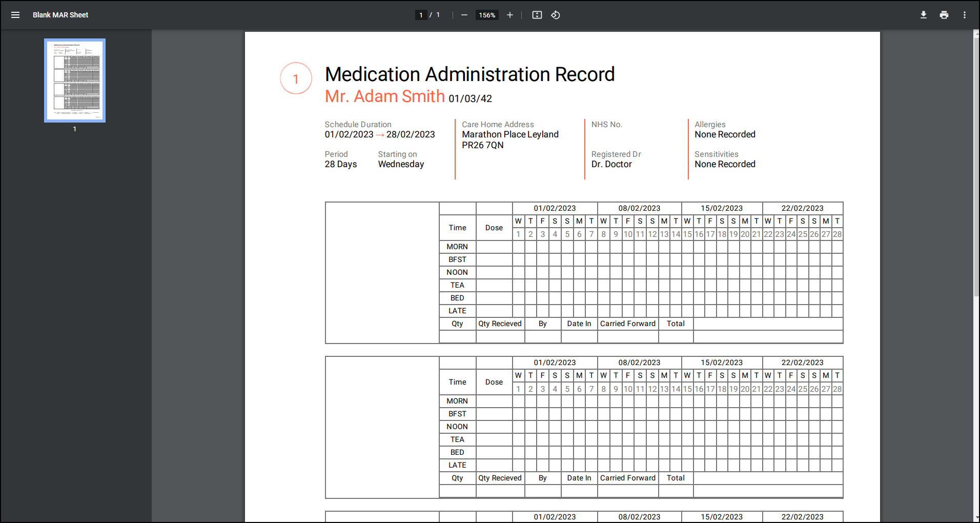
Task: Zoom in on the document
Action: (509, 15)
